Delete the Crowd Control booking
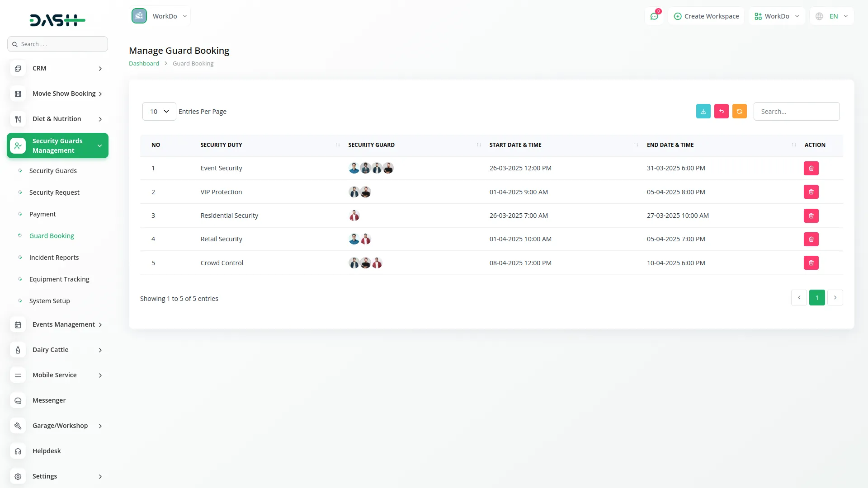 click(x=811, y=263)
